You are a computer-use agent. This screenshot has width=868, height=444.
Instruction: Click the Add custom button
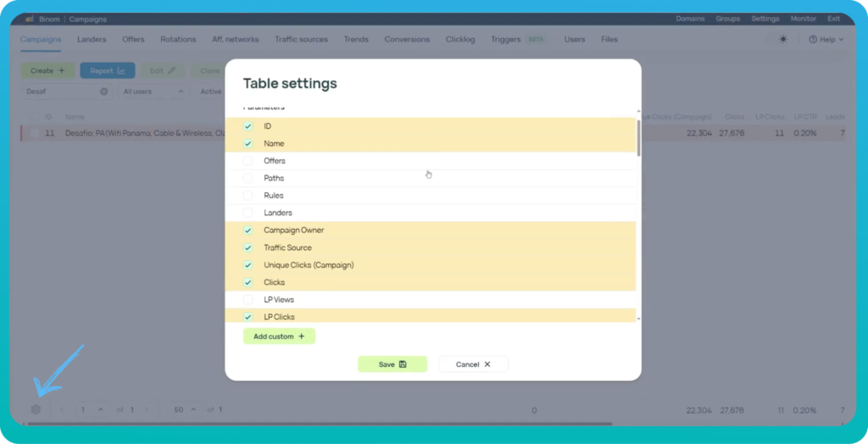(279, 336)
